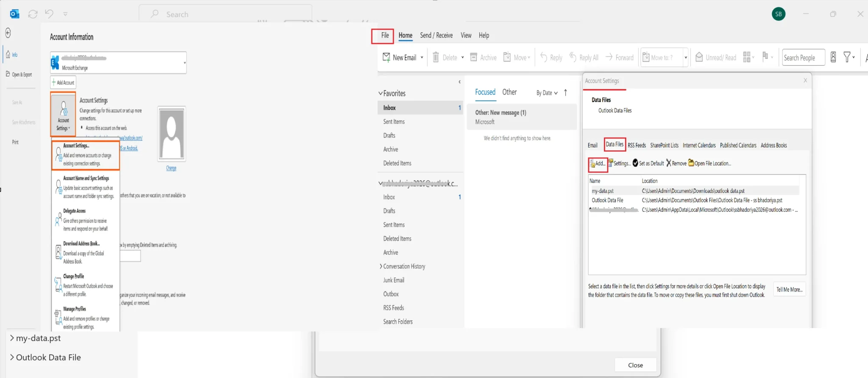The width and height of the screenshot is (868, 378).
Task: Open the account selector dropdown
Action: click(184, 63)
